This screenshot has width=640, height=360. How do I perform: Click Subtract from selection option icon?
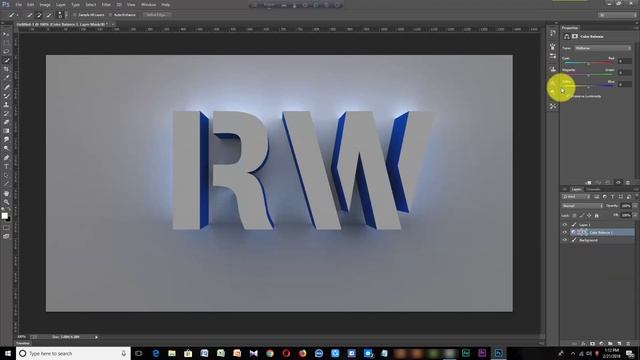click(x=49, y=15)
